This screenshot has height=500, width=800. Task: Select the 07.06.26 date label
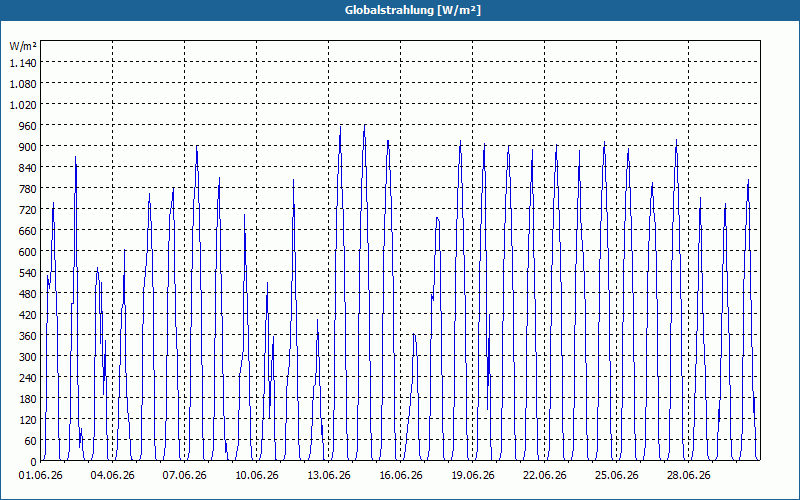pos(185,476)
